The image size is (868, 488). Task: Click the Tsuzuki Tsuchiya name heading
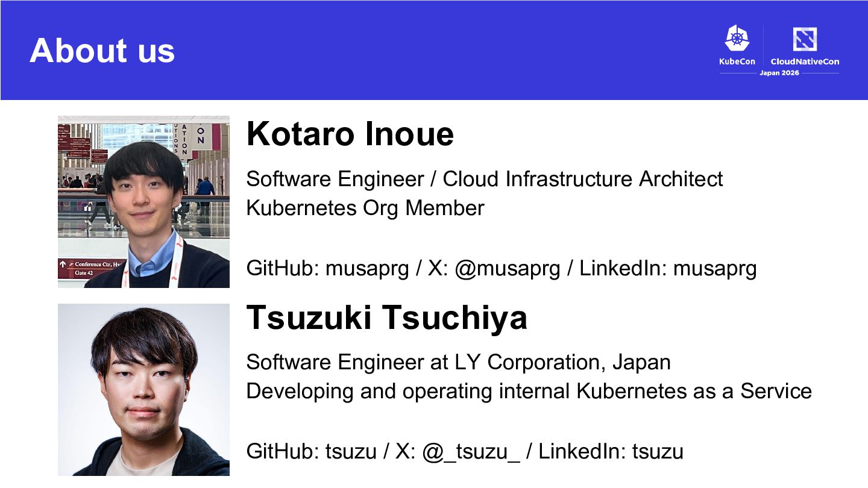(386, 318)
